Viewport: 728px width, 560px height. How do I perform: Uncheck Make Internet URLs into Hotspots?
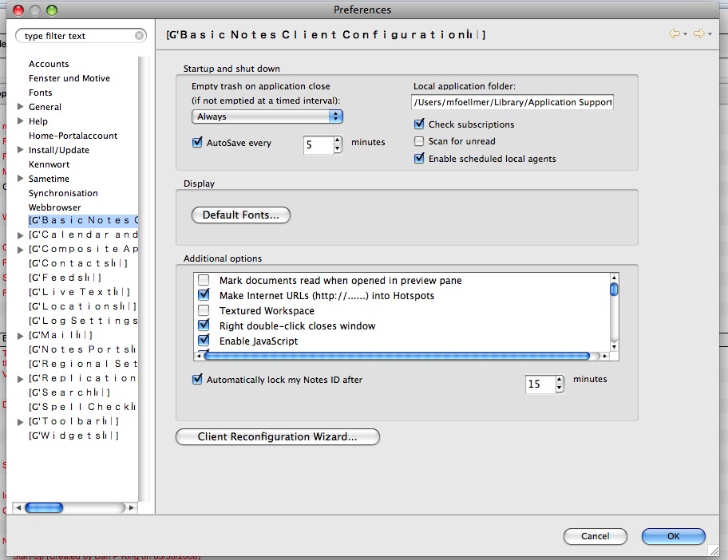click(x=204, y=295)
